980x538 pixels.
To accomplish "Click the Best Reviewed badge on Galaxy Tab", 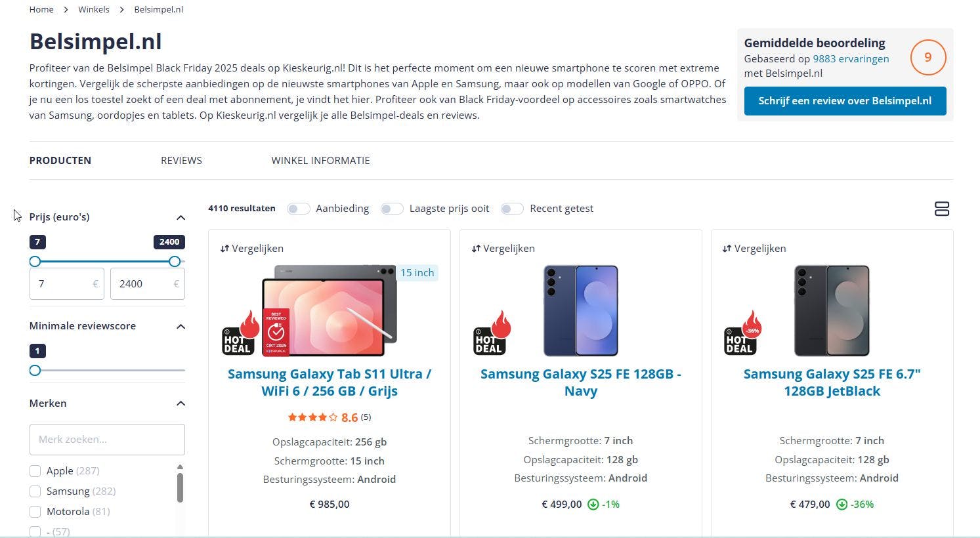I will coord(276,332).
